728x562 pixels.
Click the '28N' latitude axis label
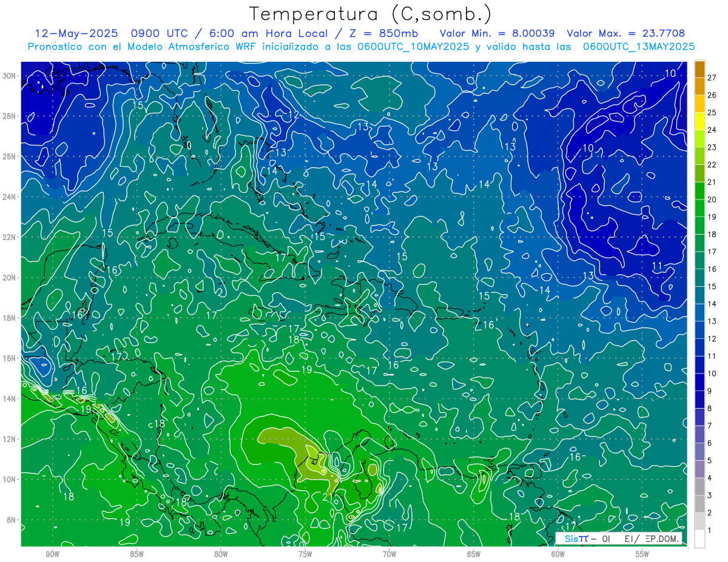coord(9,116)
